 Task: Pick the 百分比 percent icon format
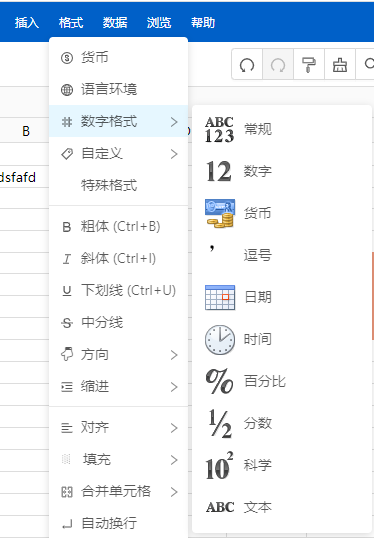[220, 381]
